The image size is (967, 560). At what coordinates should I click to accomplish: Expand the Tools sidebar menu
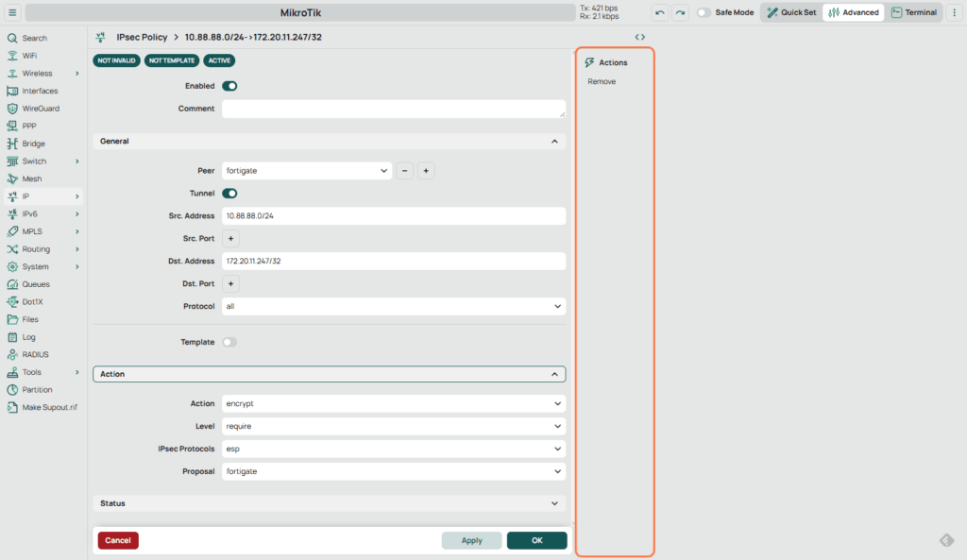click(43, 372)
